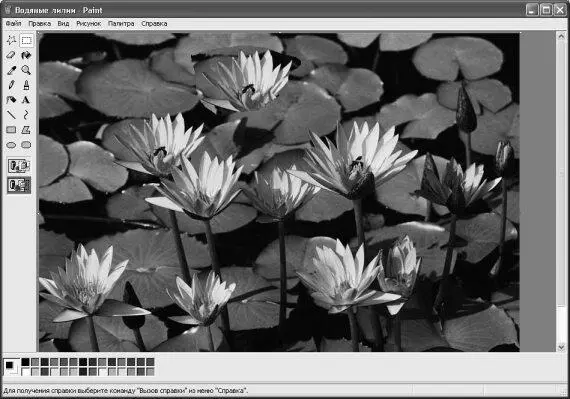Maximize the Paint window
Screen dimensions: 570x399
tap(546, 10)
